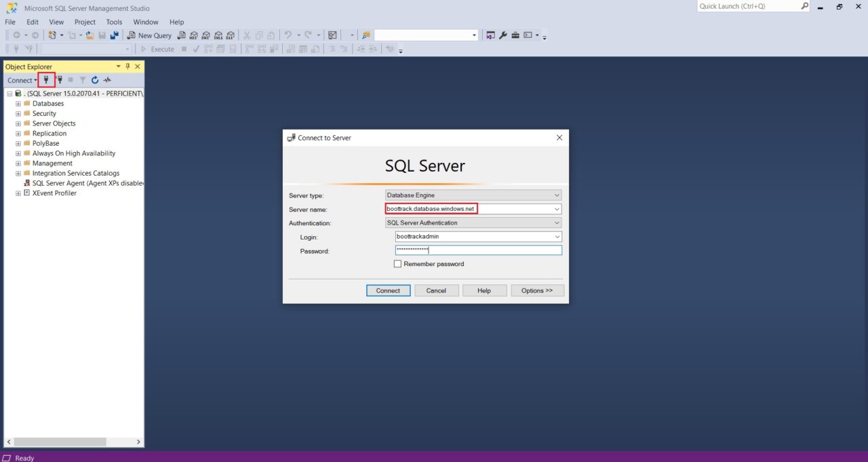The width and height of the screenshot is (868, 462).
Task: Open the Project menu
Action: [x=85, y=22]
